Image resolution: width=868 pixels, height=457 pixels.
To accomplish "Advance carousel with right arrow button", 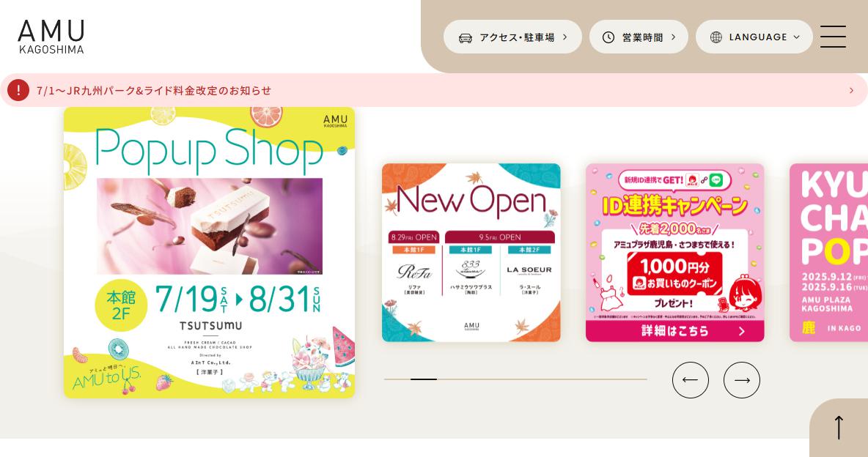I will tap(742, 380).
